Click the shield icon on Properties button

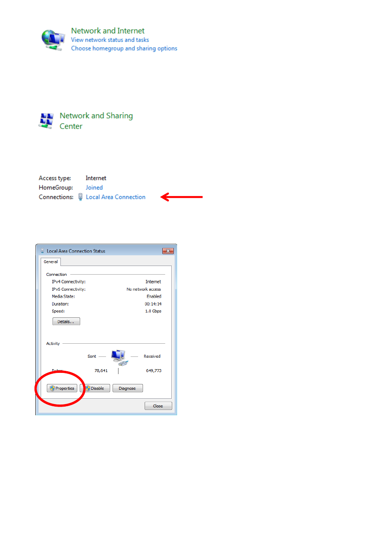52,388
